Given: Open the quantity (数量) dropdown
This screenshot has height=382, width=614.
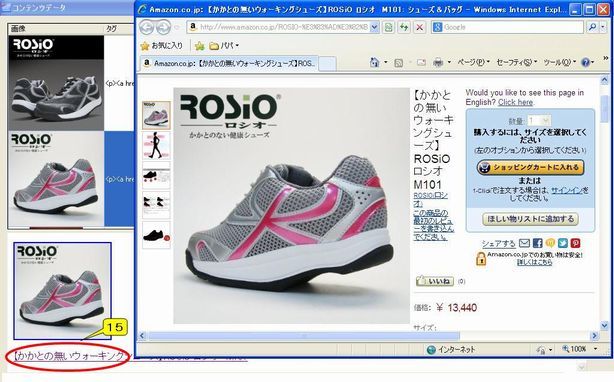Looking at the screenshot, I should 539,120.
